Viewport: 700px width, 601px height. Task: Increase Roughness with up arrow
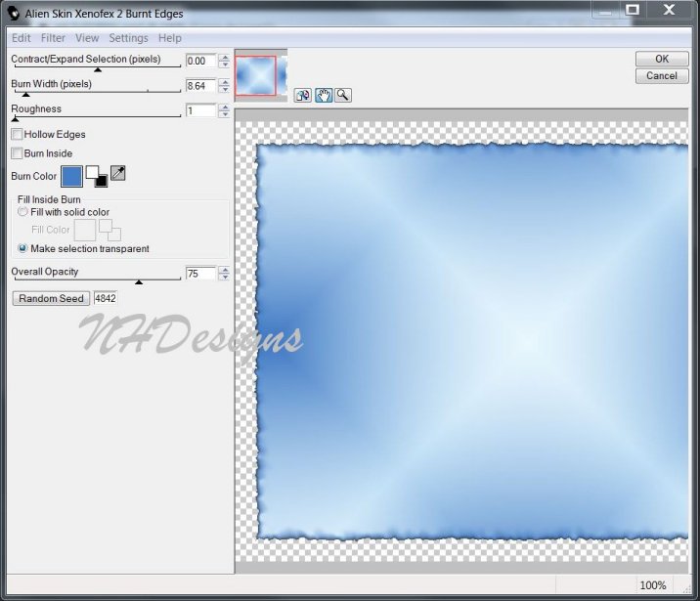(x=225, y=107)
